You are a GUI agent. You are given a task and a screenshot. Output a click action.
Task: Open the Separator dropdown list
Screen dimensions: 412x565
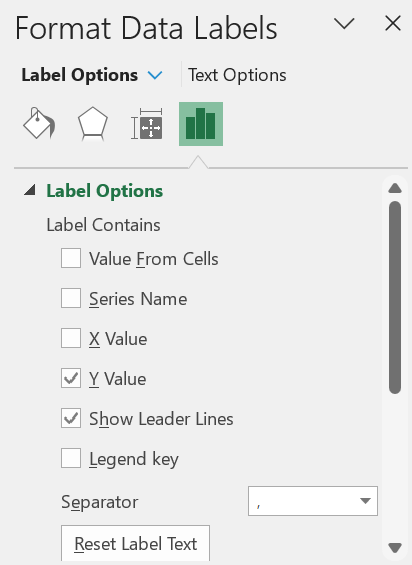coord(313,501)
